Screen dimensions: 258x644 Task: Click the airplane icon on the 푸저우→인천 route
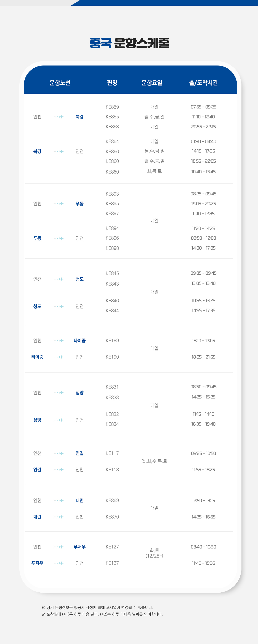pos(59,563)
